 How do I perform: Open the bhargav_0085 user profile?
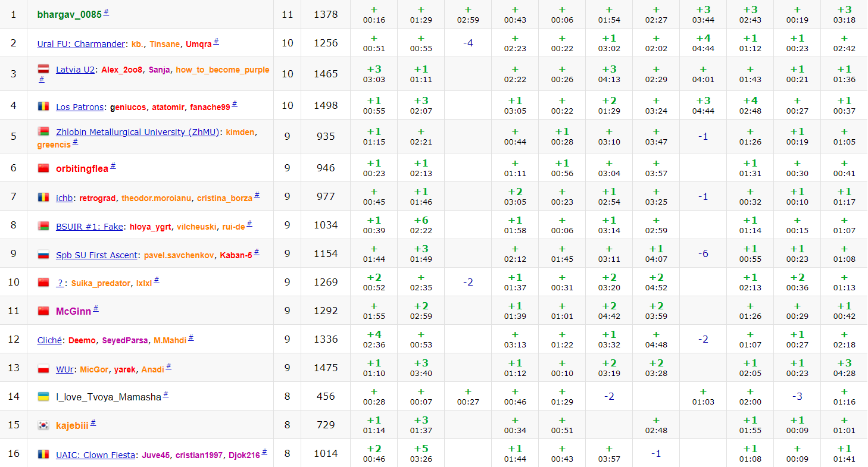click(69, 14)
